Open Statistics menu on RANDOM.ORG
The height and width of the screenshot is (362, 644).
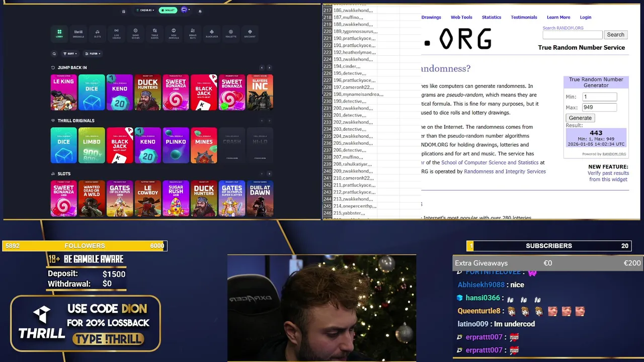pos(492,17)
